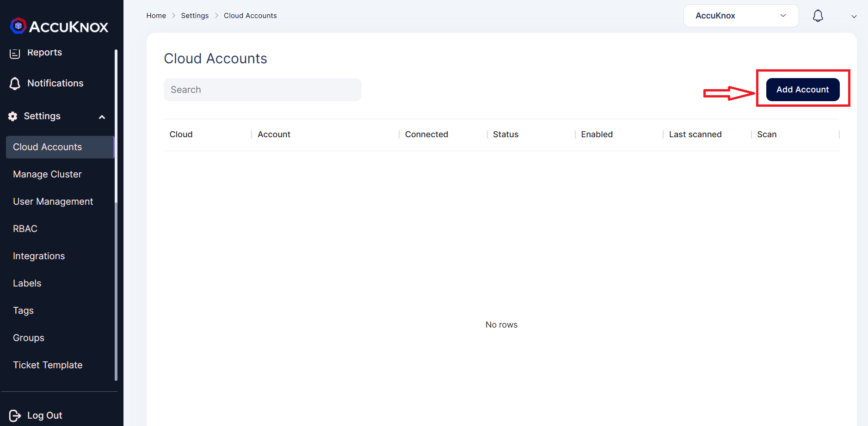Sort by Last scanned column header
This screenshot has height=426, width=868.
point(695,134)
